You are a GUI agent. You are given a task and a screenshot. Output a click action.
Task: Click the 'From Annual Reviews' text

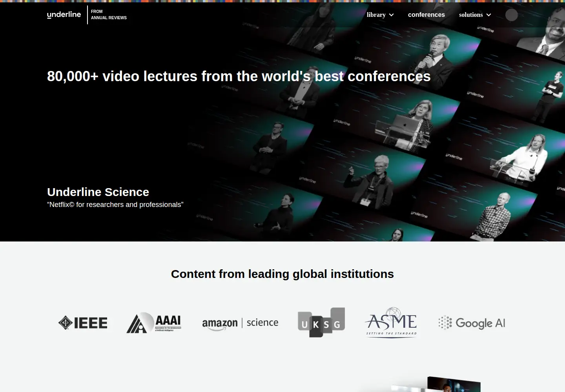click(109, 15)
